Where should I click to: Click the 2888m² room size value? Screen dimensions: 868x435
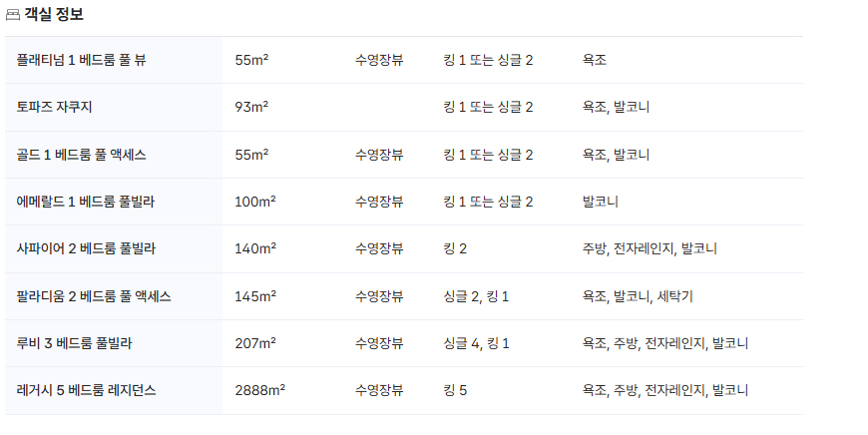(x=259, y=390)
